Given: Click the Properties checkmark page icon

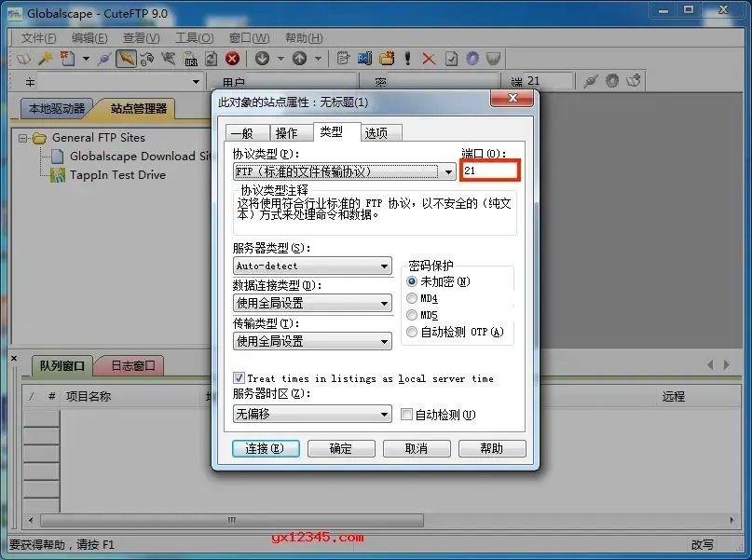Looking at the screenshot, I should (x=451, y=59).
